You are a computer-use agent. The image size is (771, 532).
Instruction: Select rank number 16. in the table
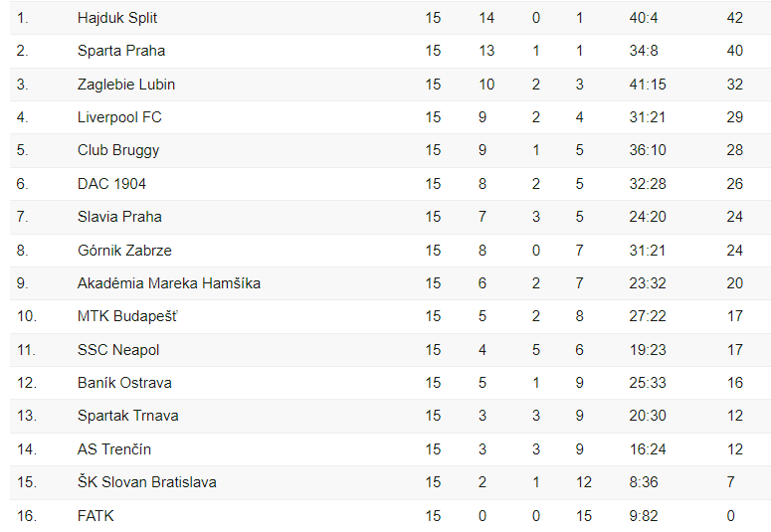(27, 515)
